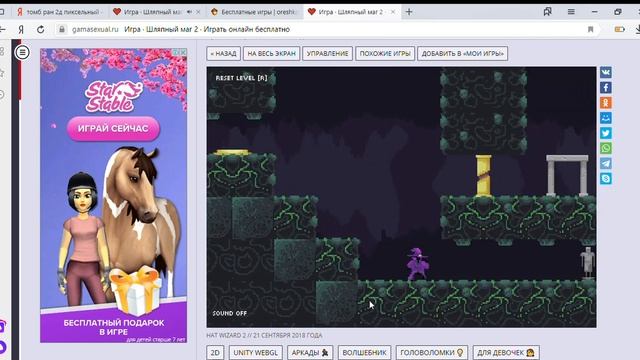
Task: Click ИГРАЙ СЕЙЧАС in Star Stable ad
Action: click(x=113, y=129)
